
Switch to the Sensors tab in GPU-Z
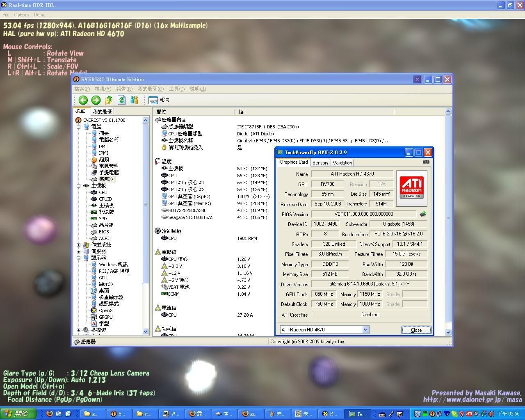(x=320, y=162)
